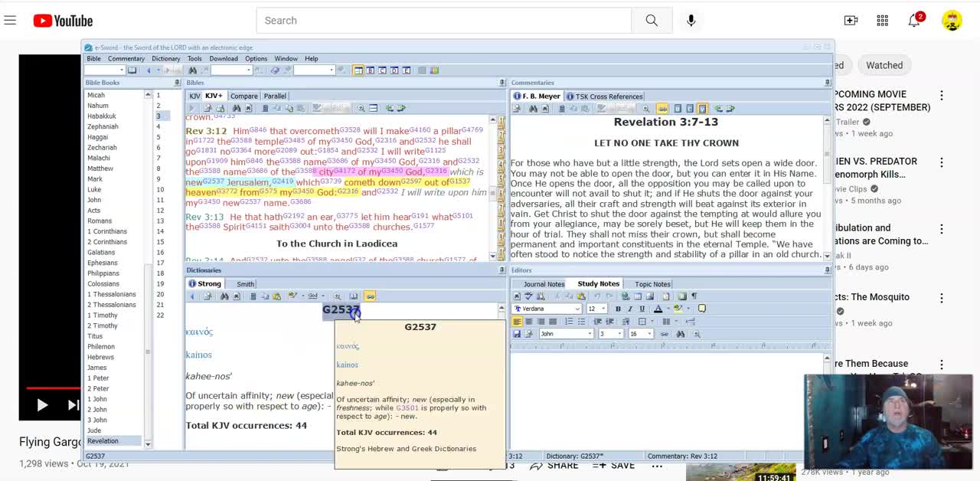
Task: Save the study note with floppy icon
Action: tap(517, 334)
